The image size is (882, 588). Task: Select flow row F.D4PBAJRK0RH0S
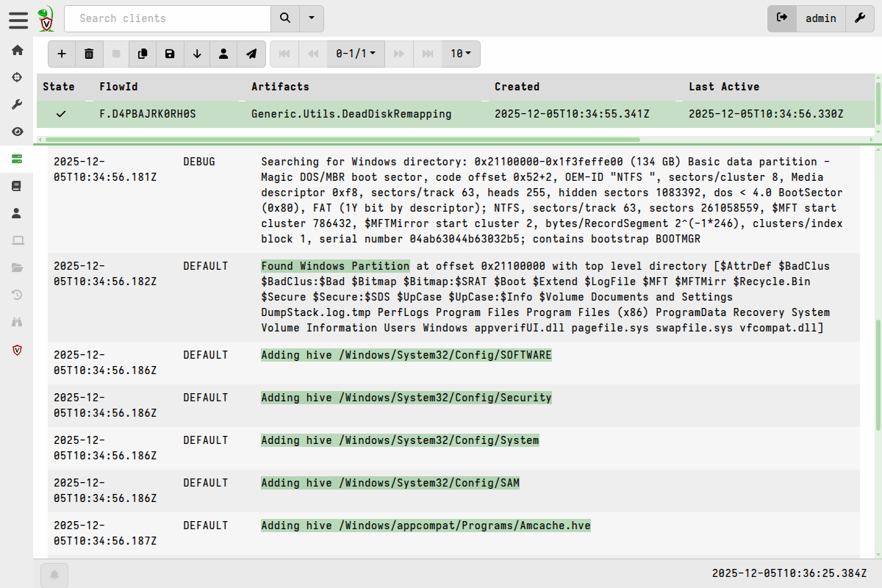tap(148, 114)
